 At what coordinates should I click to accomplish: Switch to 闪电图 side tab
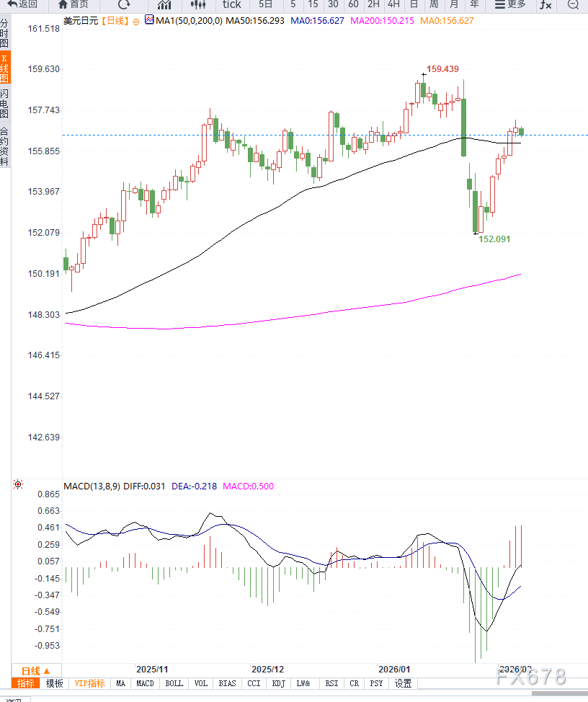point(5,104)
